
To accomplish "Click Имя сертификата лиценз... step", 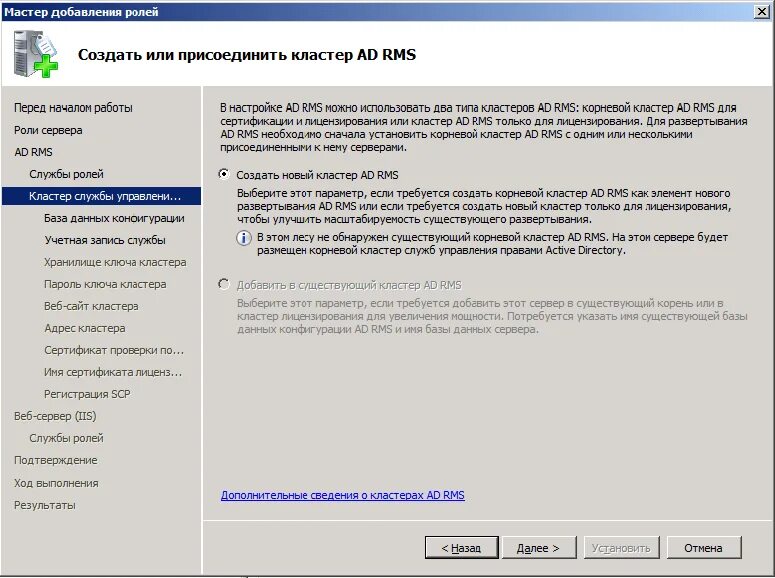I will (x=113, y=372).
